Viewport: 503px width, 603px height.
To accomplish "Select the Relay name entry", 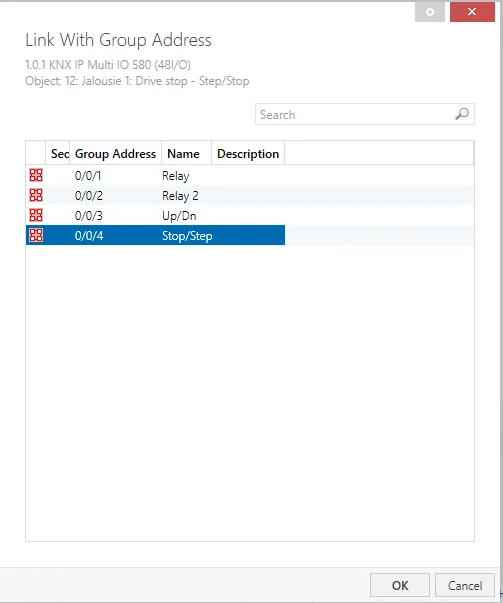I will pyautogui.click(x=175, y=176).
